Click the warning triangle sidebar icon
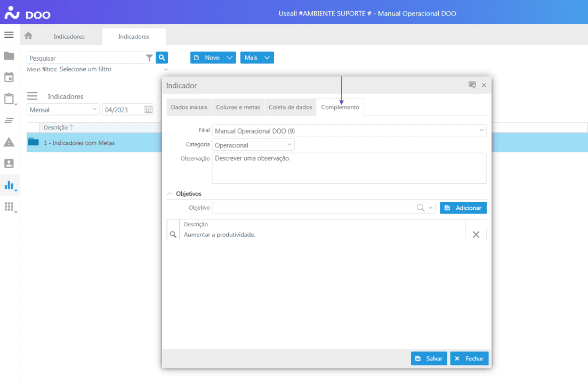The image size is (588, 386). (x=9, y=142)
